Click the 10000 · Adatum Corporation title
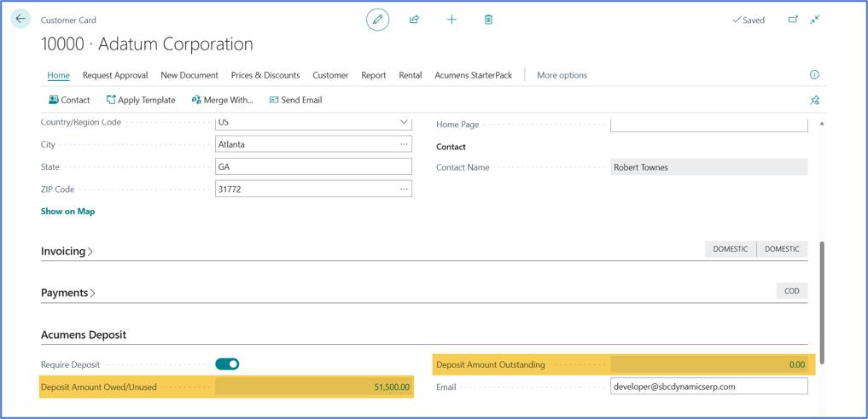The height and width of the screenshot is (419, 868). 148,44
